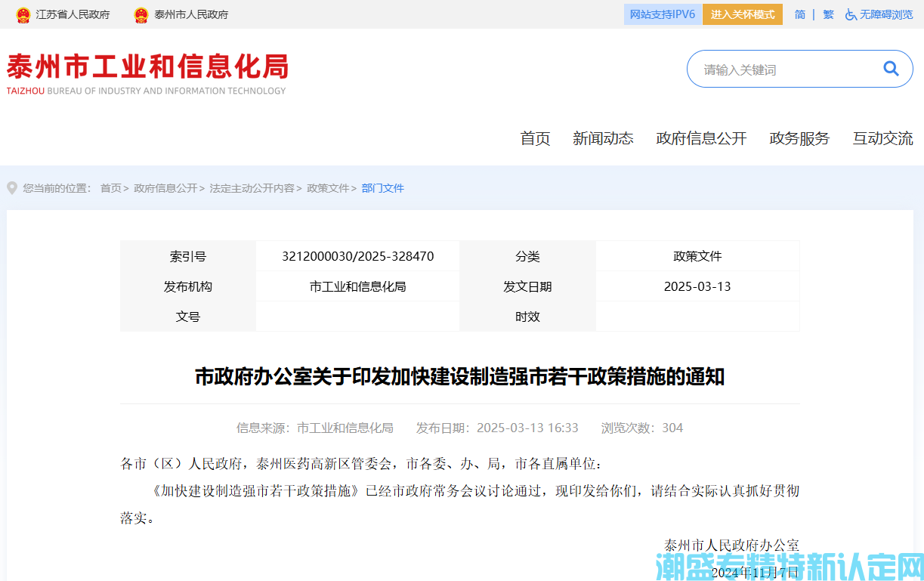Open 互动交流 navigation item
924x581 pixels.
(x=882, y=138)
